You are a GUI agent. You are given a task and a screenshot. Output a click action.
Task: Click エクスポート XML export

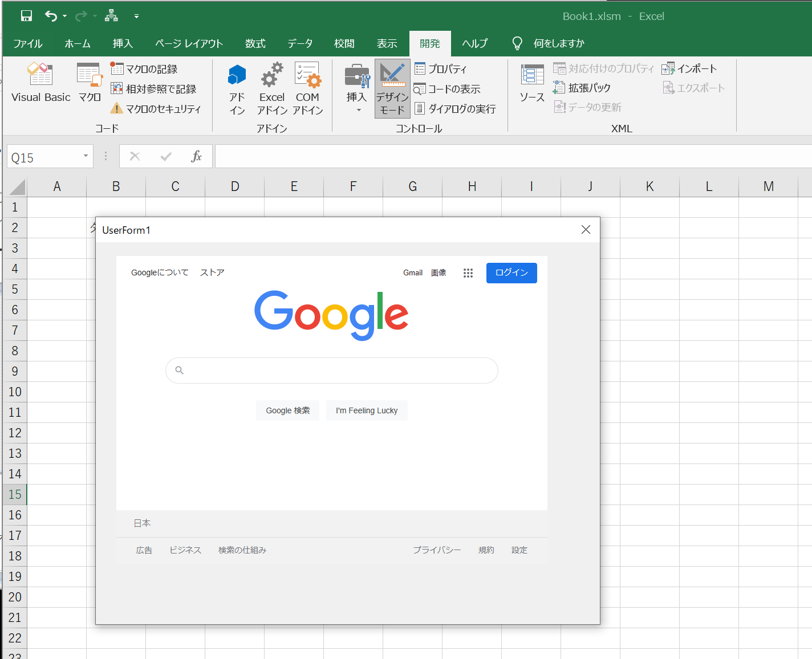693,88
